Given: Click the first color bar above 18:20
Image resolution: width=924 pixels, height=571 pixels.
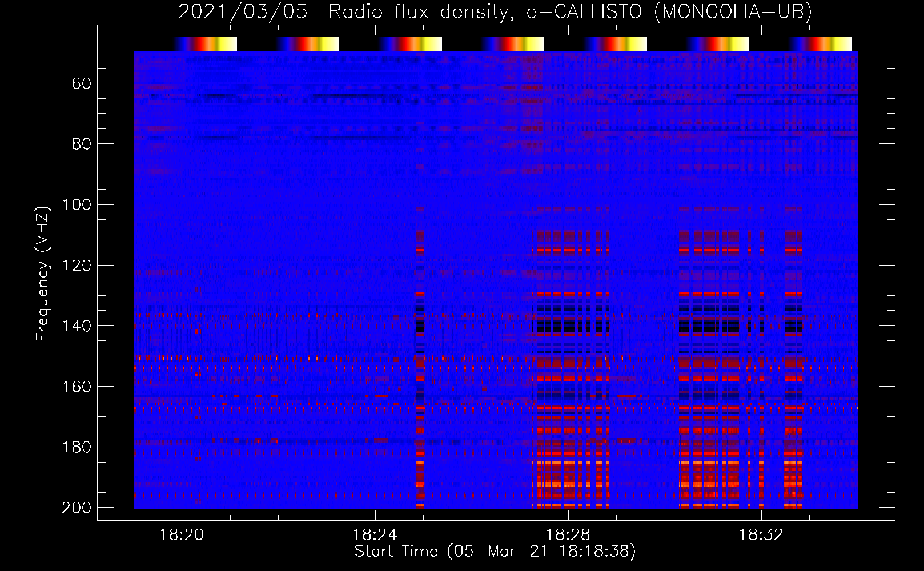Looking at the screenshot, I should pos(206,43).
